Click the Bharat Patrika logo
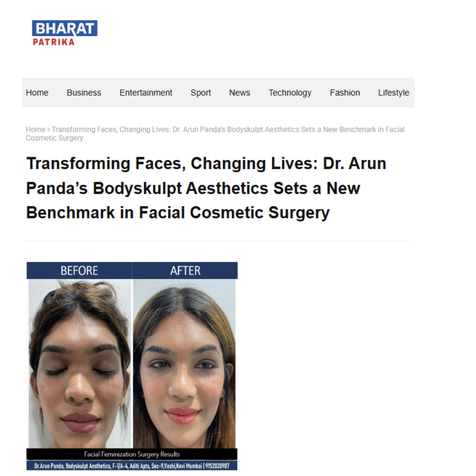This screenshot has width=476, height=476. coord(65,33)
